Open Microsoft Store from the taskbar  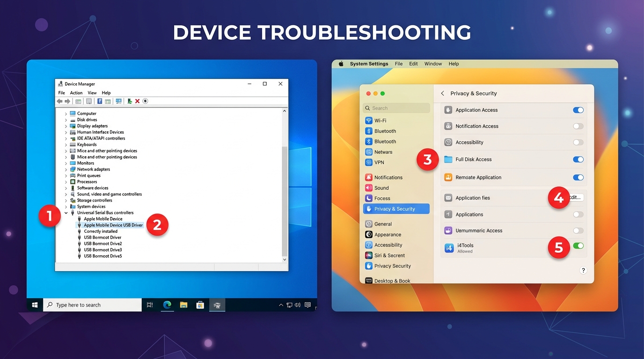point(200,305)
